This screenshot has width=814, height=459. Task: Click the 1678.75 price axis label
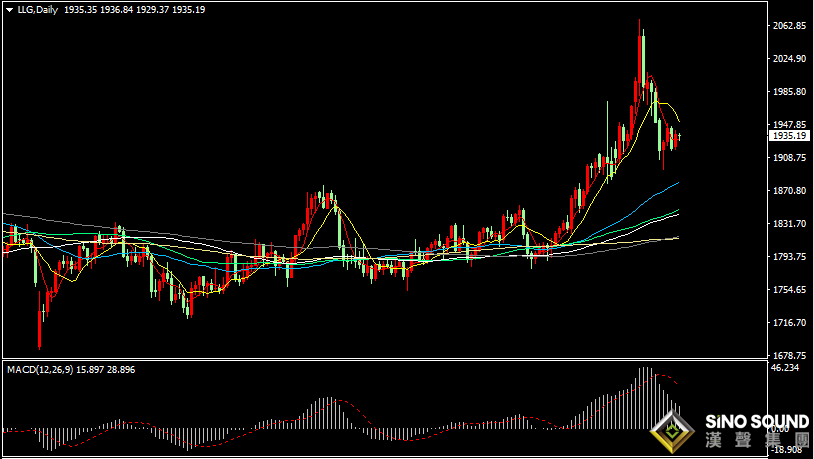click(x=790, y=355)
